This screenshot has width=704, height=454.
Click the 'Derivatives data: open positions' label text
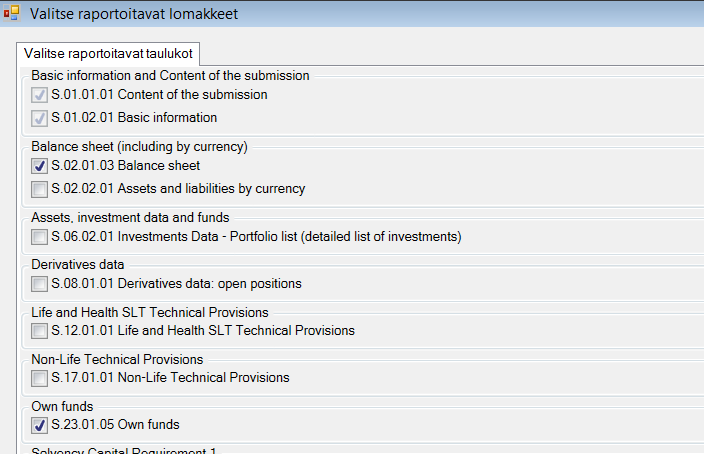(x=209, y=284)
